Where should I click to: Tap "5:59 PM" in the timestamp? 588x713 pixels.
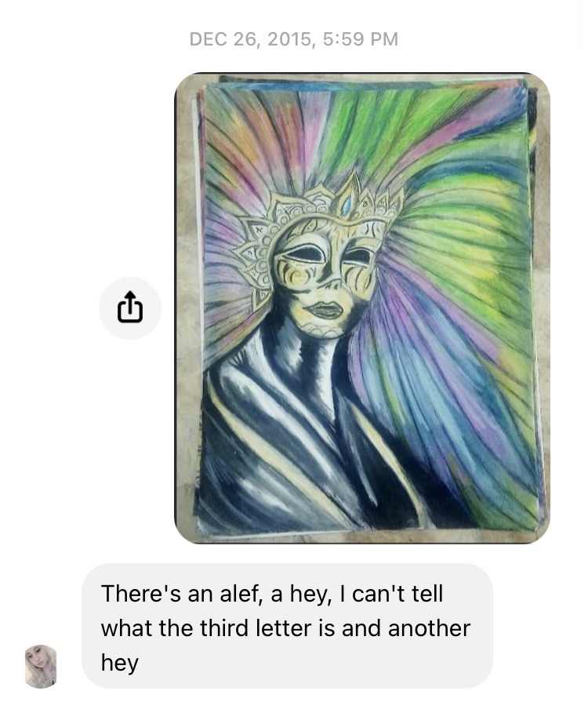tap(361, 39)
